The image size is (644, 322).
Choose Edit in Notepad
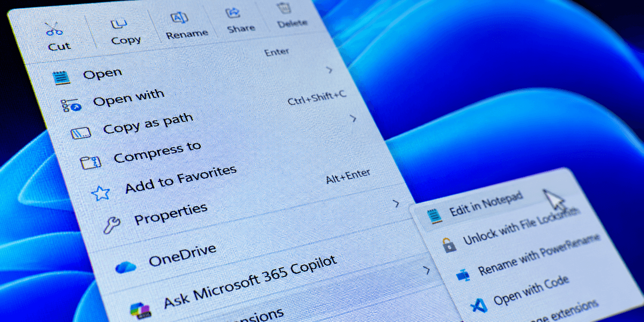pos(486,204)
